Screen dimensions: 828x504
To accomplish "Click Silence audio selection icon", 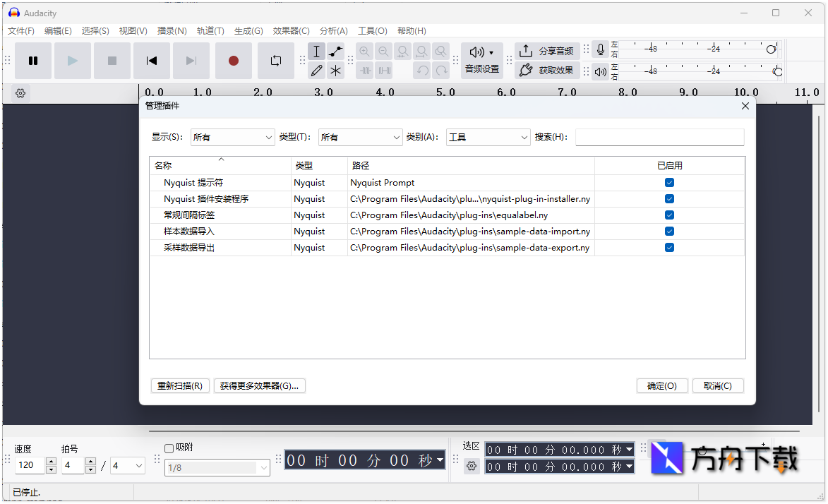I will click(385, 71).
